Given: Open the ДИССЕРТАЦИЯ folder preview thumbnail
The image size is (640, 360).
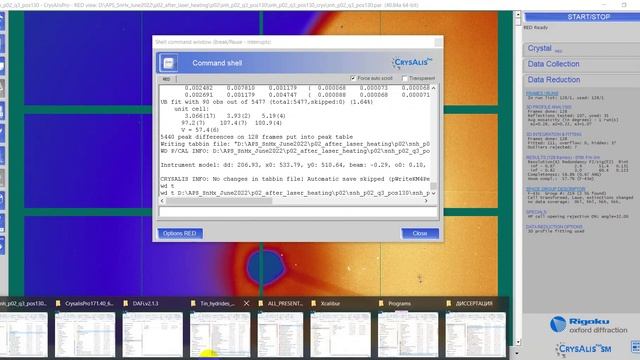Looking at the screenshot, I should point(476,334).
